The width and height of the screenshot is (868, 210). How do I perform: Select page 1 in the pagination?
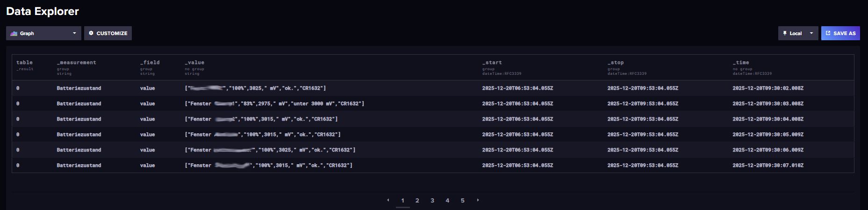pos(402,201)
